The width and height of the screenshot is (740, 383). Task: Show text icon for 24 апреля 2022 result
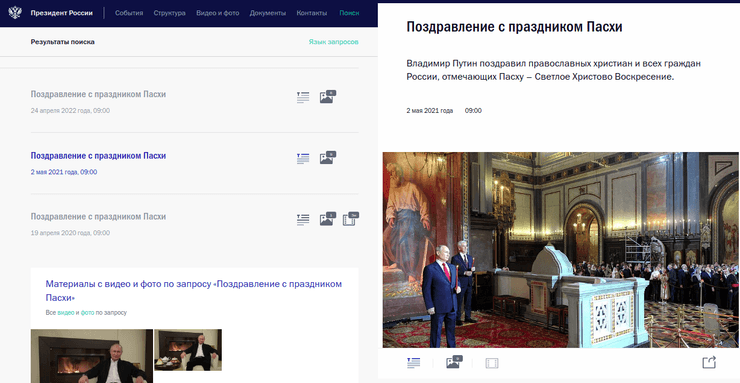pos(303,97)
